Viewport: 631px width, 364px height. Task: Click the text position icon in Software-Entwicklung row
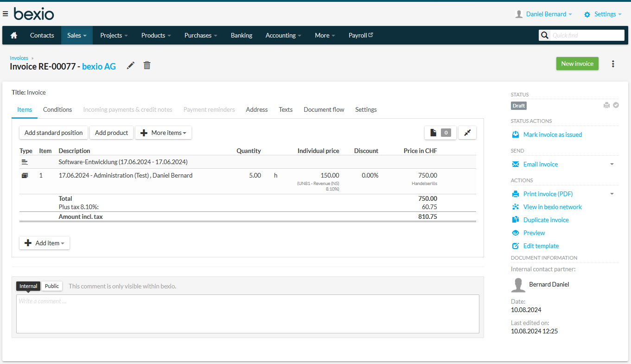click(25, 162)
